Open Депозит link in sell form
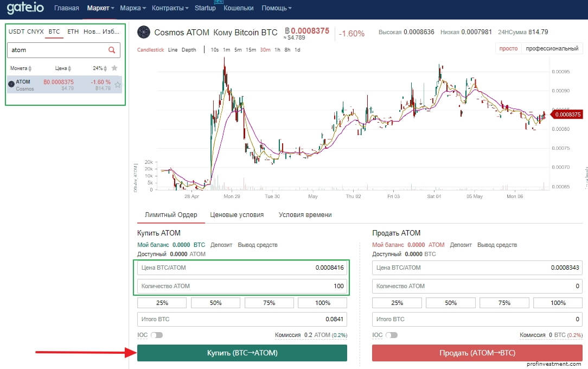This screenshot has height=369, width=588. (461, 245)
